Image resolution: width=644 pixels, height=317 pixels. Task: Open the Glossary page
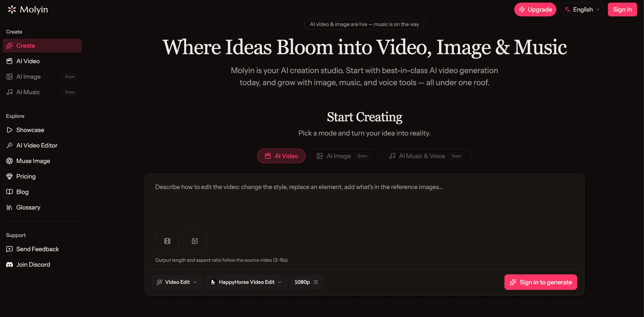[42, 207]
